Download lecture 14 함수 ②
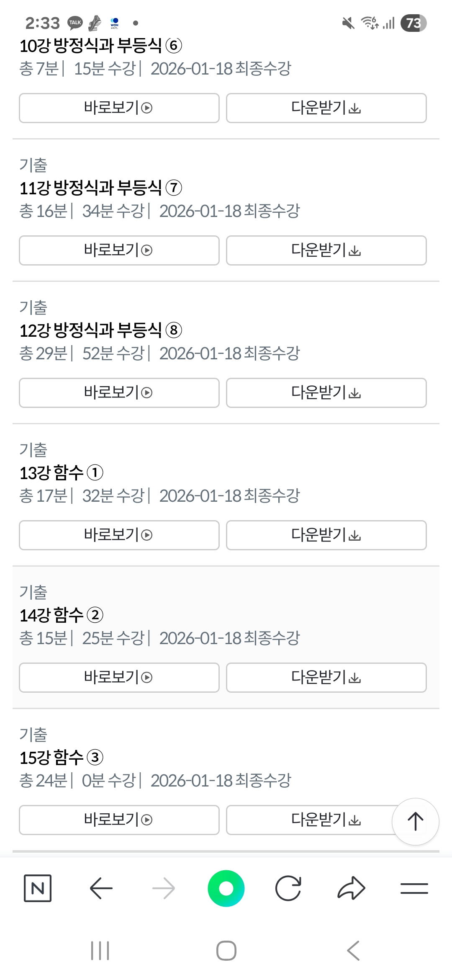Screen dimensions: 452x980 326,678
